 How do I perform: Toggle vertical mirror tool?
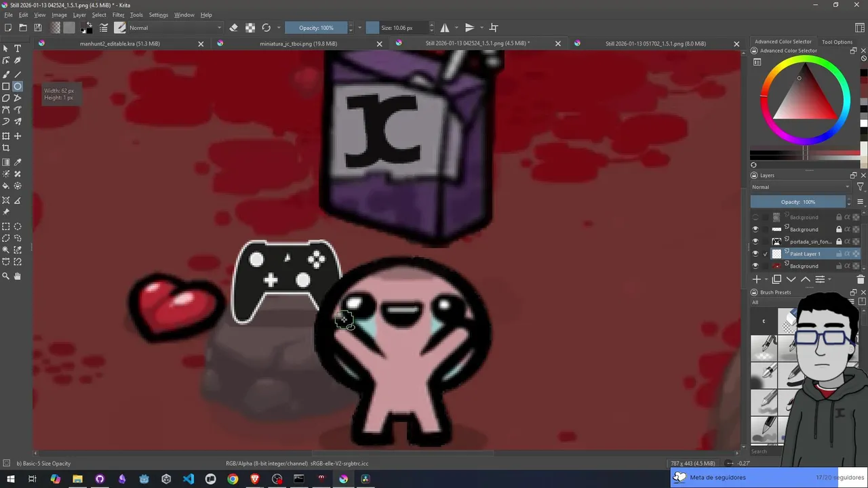(x=469, y=28)
